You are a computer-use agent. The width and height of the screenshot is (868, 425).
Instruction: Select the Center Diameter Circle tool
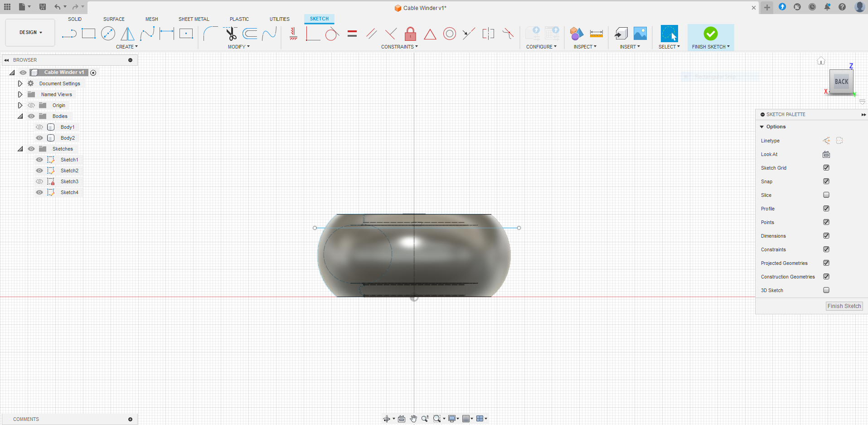tap(108, 34)
